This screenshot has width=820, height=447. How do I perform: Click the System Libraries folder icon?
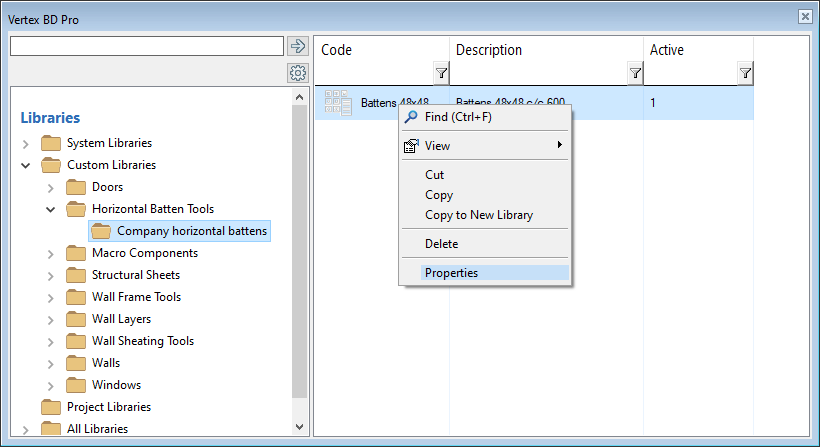coord(51,143)
